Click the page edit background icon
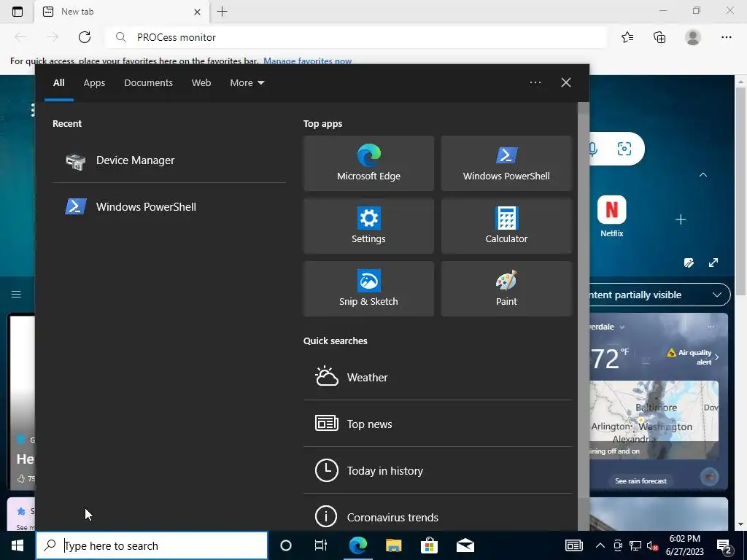747x560 pixels. pyautogui.click(x=689, y=262)
